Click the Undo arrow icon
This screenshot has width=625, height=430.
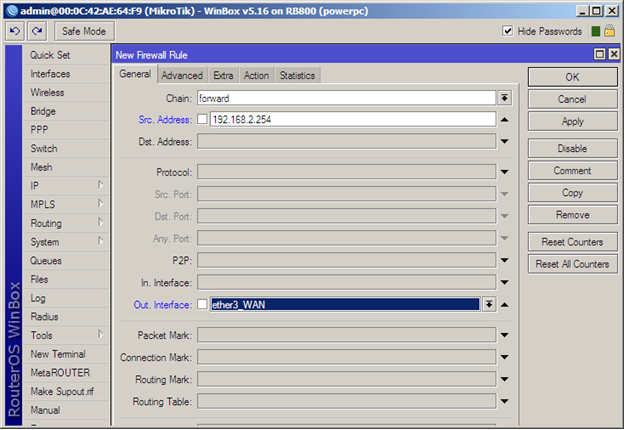[x=15, y=31]
